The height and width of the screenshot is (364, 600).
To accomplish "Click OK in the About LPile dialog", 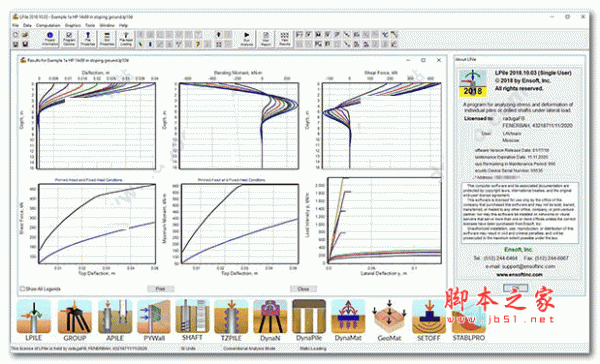I will 515,287.
